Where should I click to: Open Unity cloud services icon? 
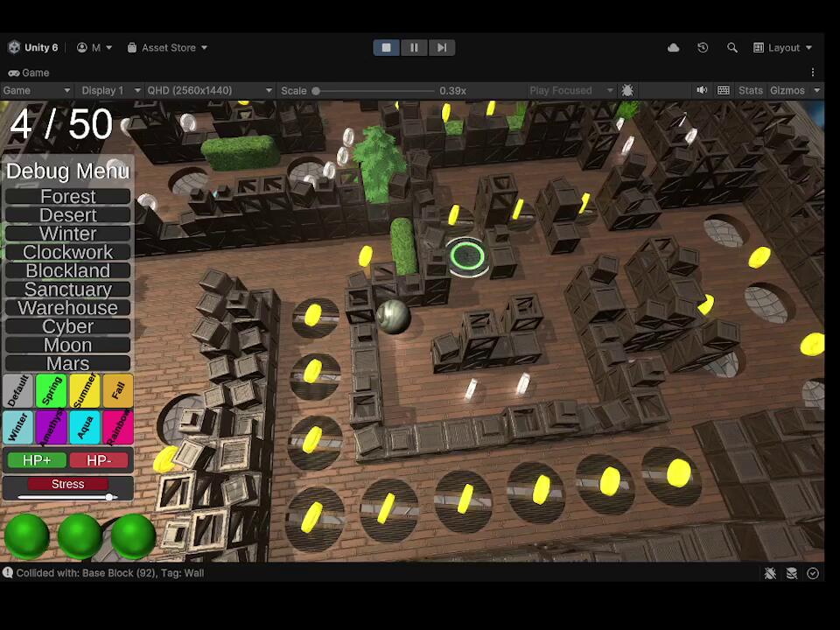673,47
